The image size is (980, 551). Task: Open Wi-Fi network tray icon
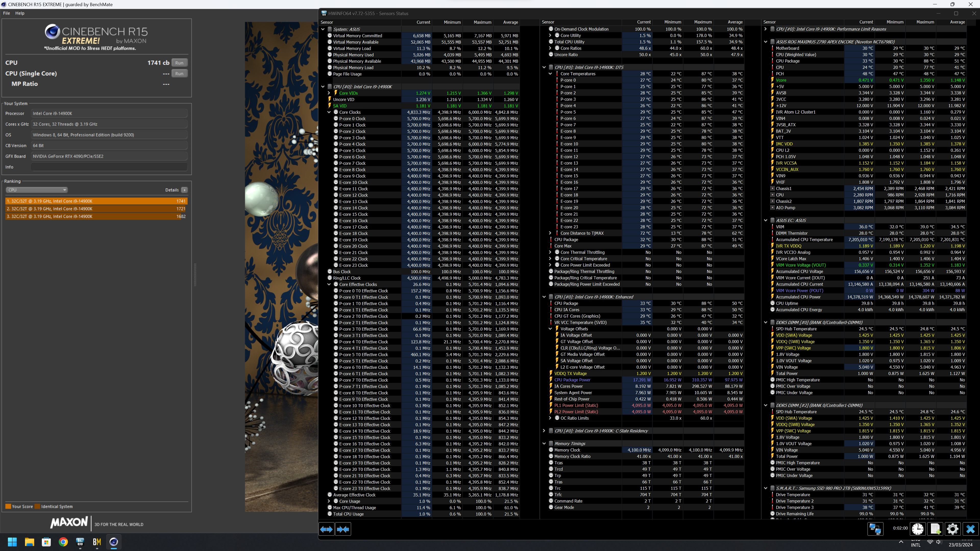(x=930, y=542)
